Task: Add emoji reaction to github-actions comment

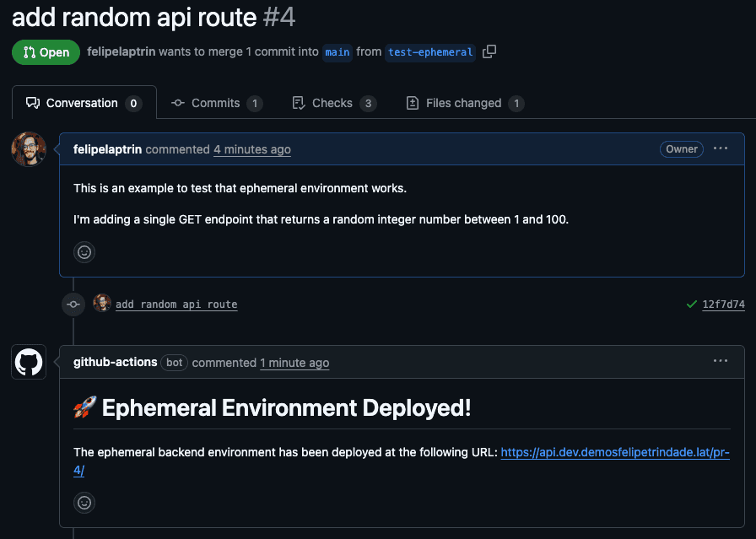Action: [x=84, y=503]
